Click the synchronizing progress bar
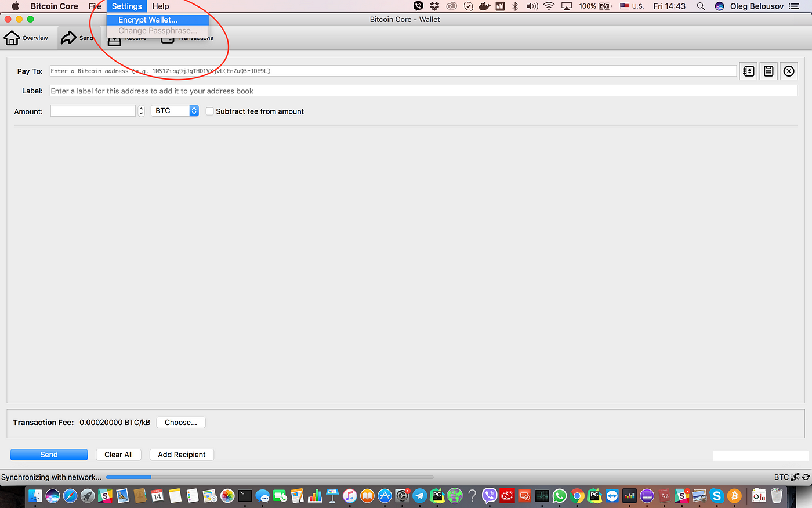The height and width of the screenshot is (508, 812). [x=270, y=477]
